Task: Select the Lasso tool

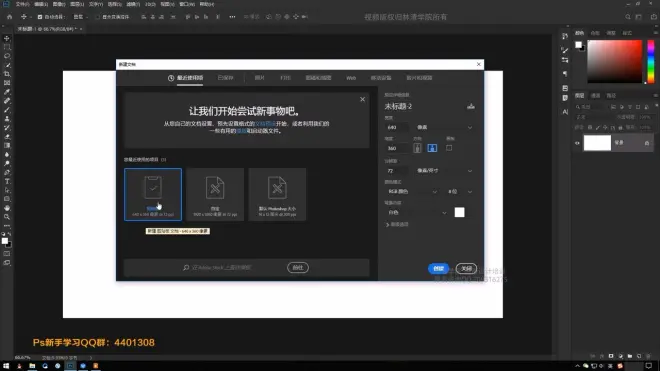Action: (7, 56)
